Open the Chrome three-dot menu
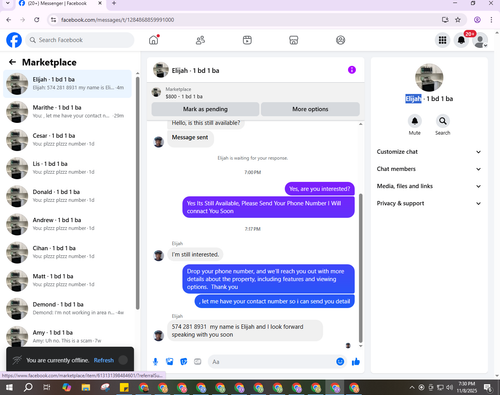 [491, 20]
